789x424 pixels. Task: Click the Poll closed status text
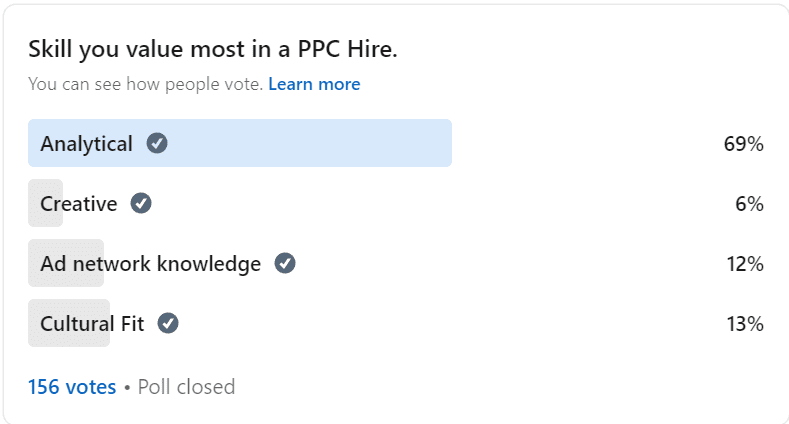point(186,387)
